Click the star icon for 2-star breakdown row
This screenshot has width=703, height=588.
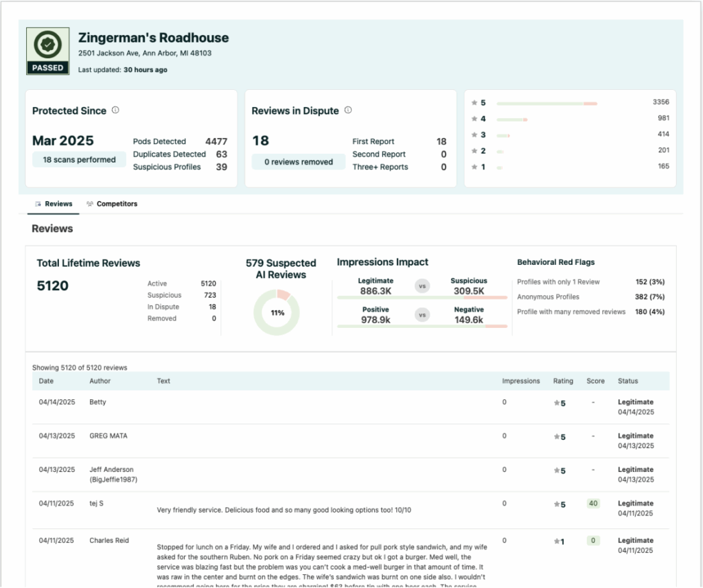click(474, 151)
